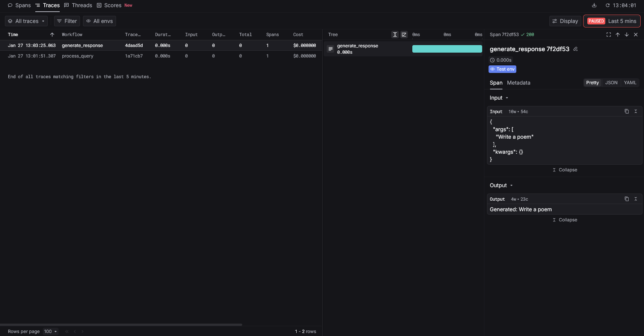Switch view format to JSON

click(611, 83)
